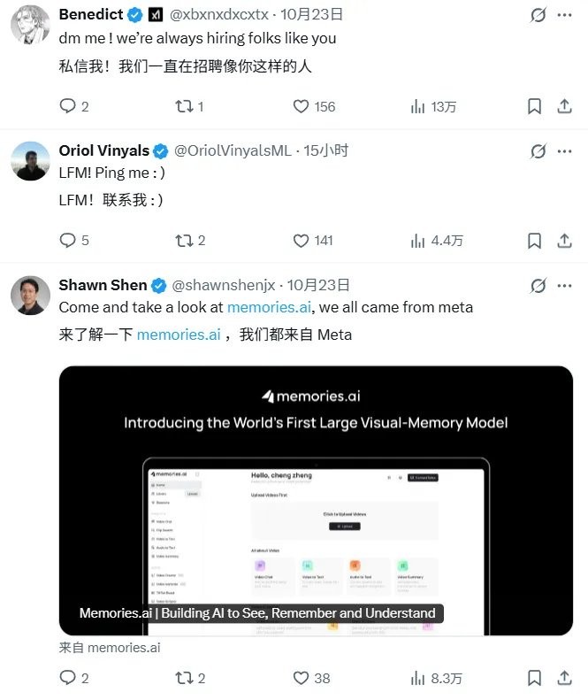Open the memories.ai link preview card
Image resolution: width=588 pixels, height=700 pixels.
click(x=316, y=501)
